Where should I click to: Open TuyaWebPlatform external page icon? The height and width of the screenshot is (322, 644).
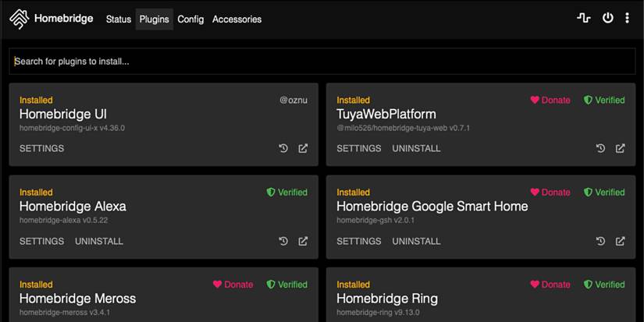pos(620,148)
